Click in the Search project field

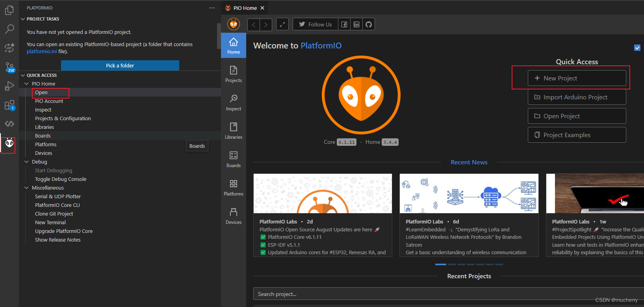pos(449,294)
